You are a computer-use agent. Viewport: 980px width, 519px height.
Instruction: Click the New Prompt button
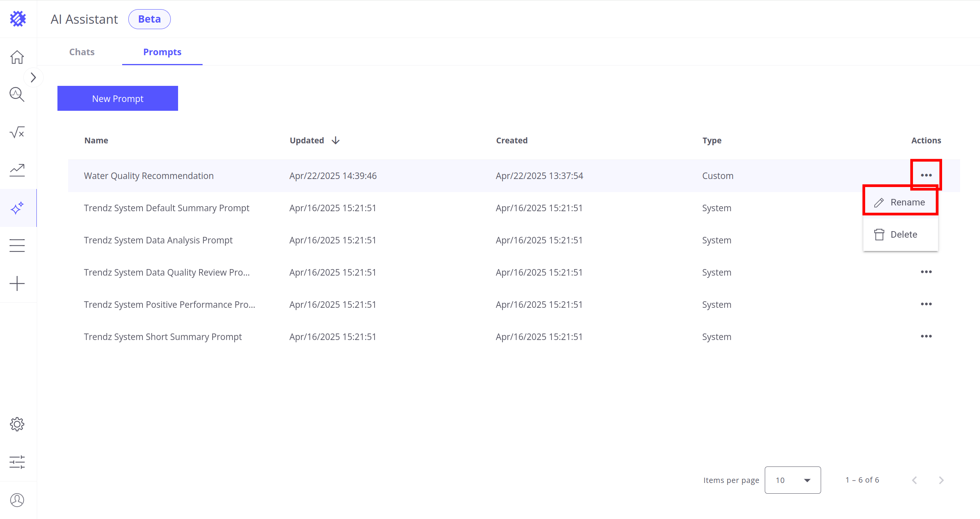pos(118,99)
